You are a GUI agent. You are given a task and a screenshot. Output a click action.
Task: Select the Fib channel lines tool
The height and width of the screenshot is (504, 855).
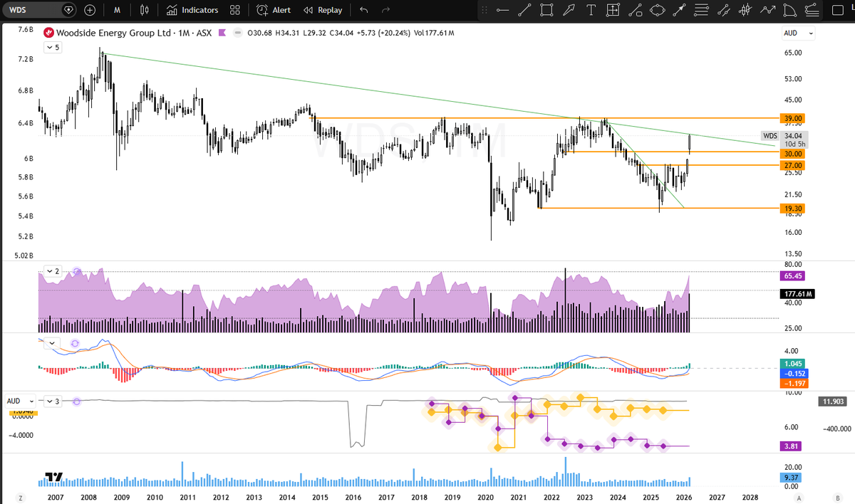click(x=812, y=10)
